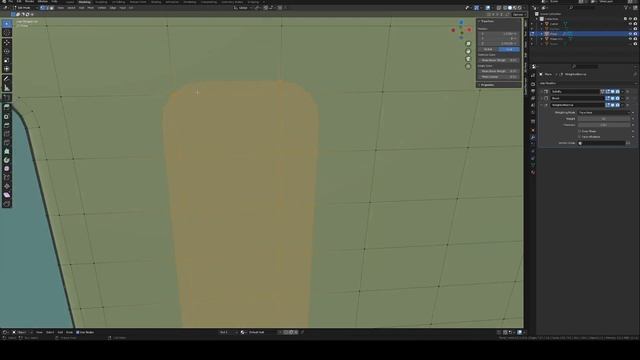640x360 pixels.
Task: Select the Transform tool
Action: 7,69
